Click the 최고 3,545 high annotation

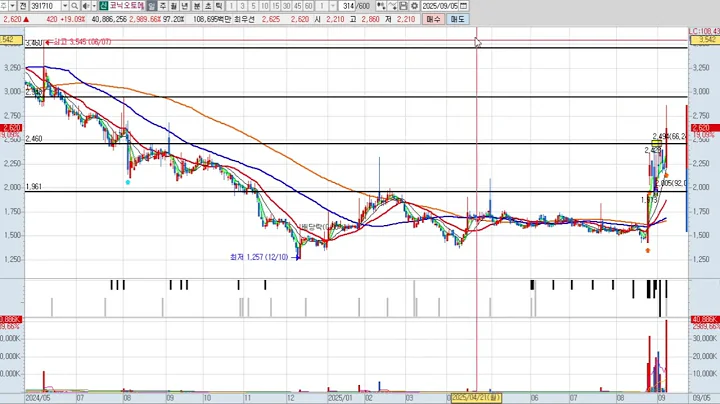[82, 42]
